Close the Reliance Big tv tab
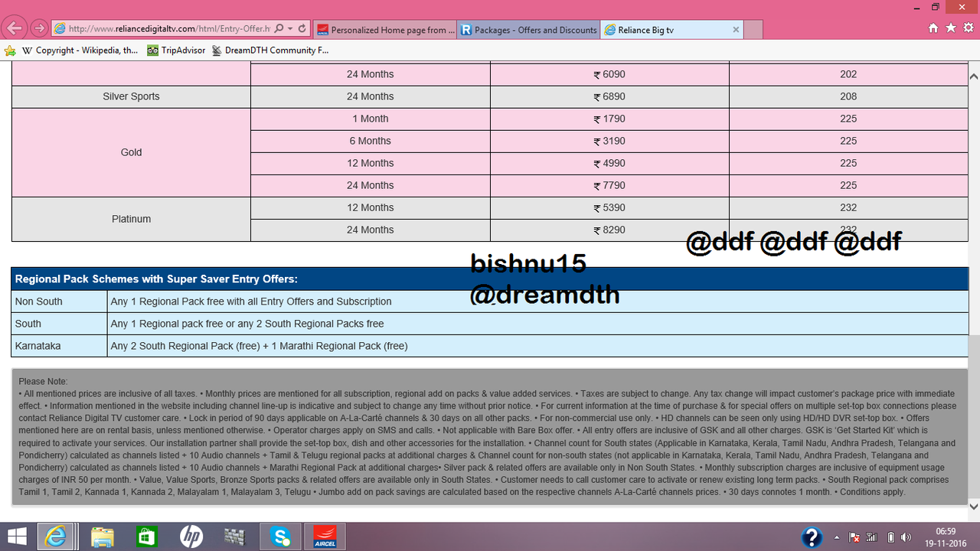The image size is (980, 551). pyautogui.click(x=736, y=30)
